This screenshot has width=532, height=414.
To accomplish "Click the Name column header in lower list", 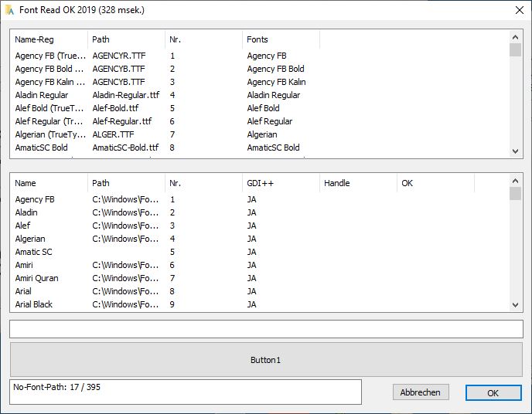I will click(49, 183).
